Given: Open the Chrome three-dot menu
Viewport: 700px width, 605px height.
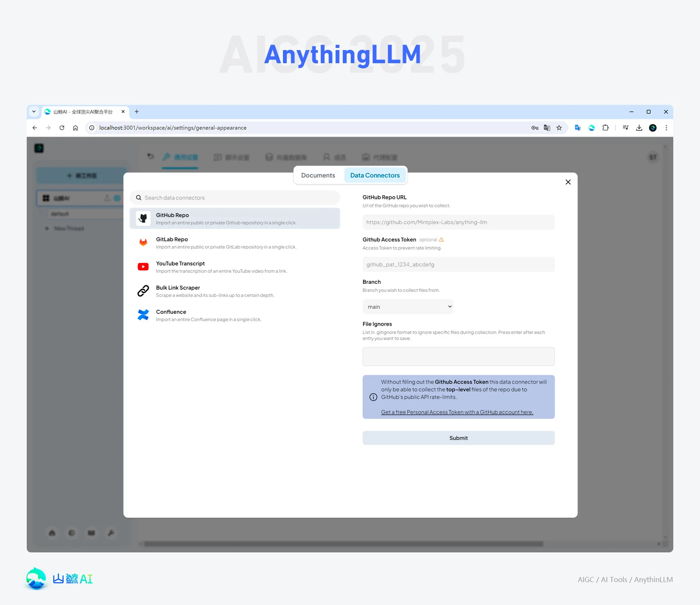Looking at the screenshot, I should click(666, 128).
